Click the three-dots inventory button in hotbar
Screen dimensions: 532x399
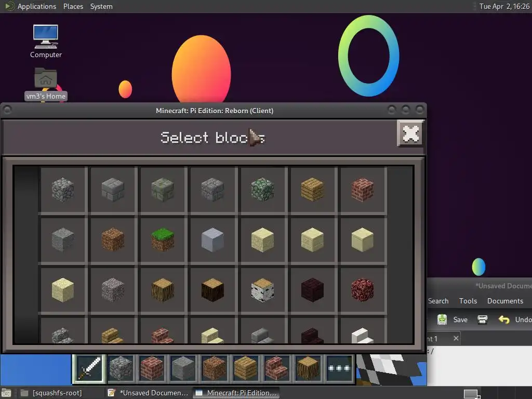tap(339, 368)
